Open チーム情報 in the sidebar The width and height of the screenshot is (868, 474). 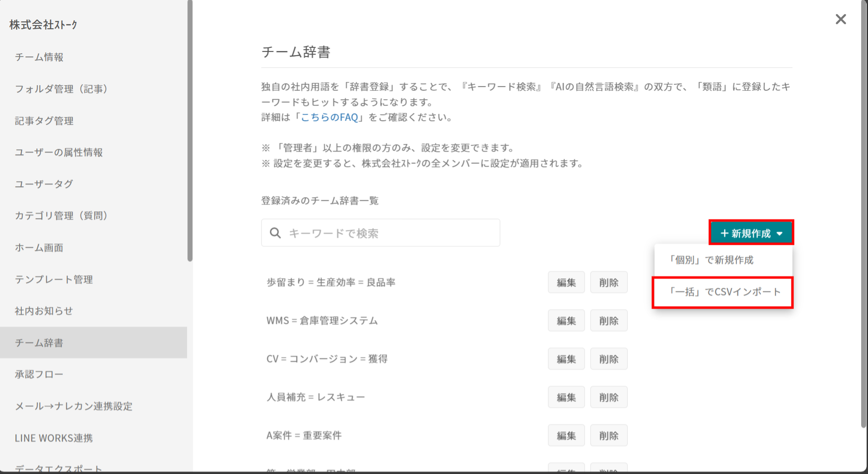coord(39,57)
